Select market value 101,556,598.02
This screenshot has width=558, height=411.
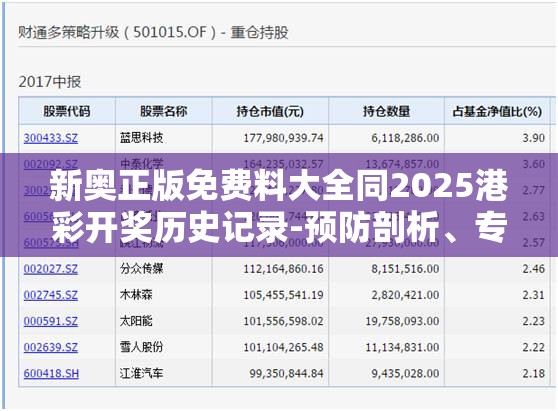[x=283, y=321]
